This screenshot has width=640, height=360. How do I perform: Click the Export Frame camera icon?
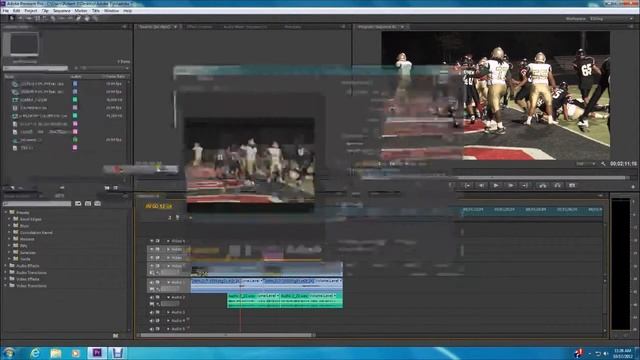coord(572,185)
